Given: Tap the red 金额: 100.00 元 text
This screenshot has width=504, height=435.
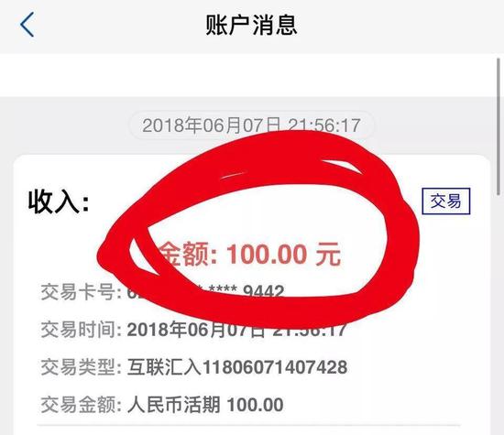Looking at the screenshot, I should pos(249,255).
